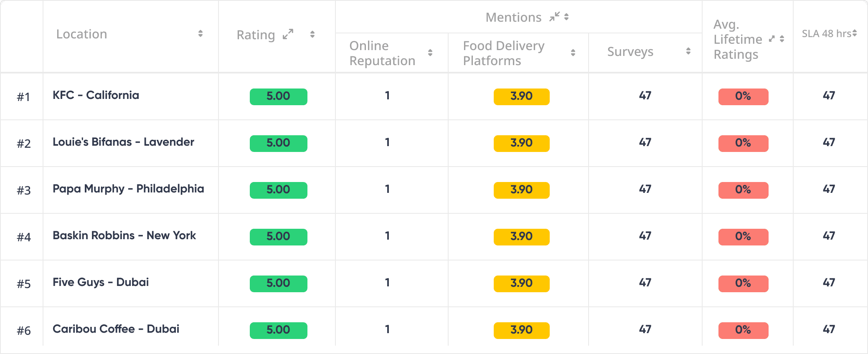The width and height of the screenshot is (868, 354).
Task: Click red 0% badge for Caribou Coffee
Action: (x=743, y=330)
